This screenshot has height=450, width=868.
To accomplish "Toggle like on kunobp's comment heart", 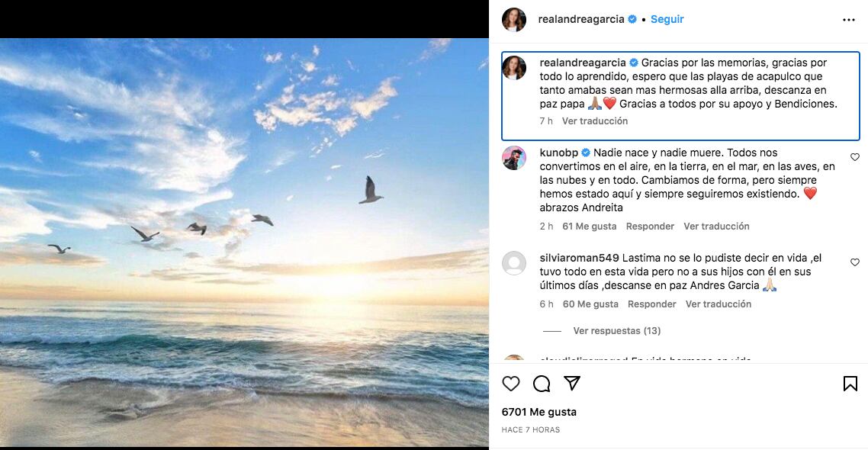I will pyautogui.click(x=854, y=157).
